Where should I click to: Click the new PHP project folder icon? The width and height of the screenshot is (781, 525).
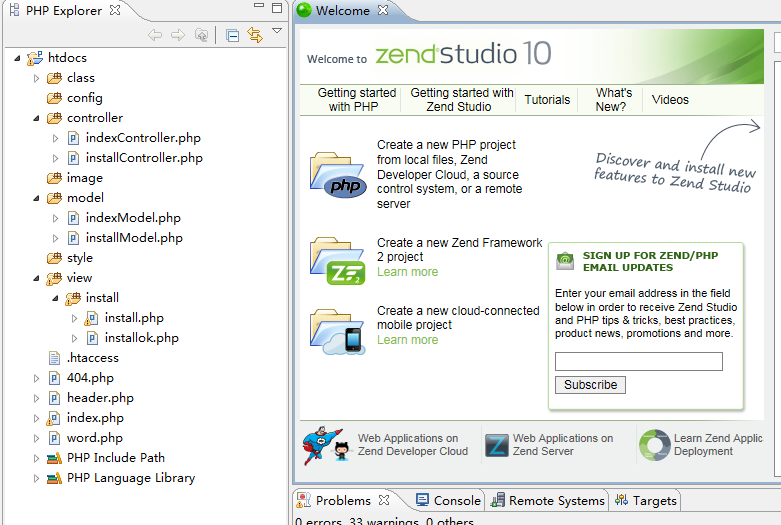(338, 175)
